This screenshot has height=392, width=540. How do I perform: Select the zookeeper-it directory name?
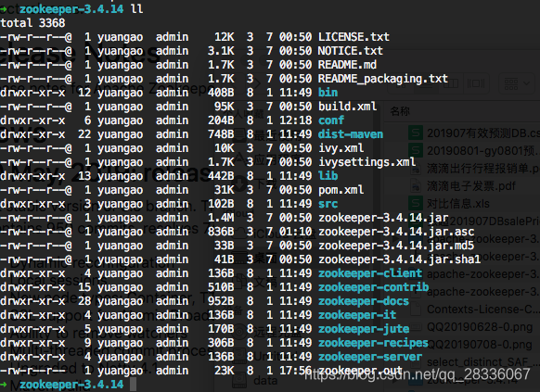[x=357, y=315]
